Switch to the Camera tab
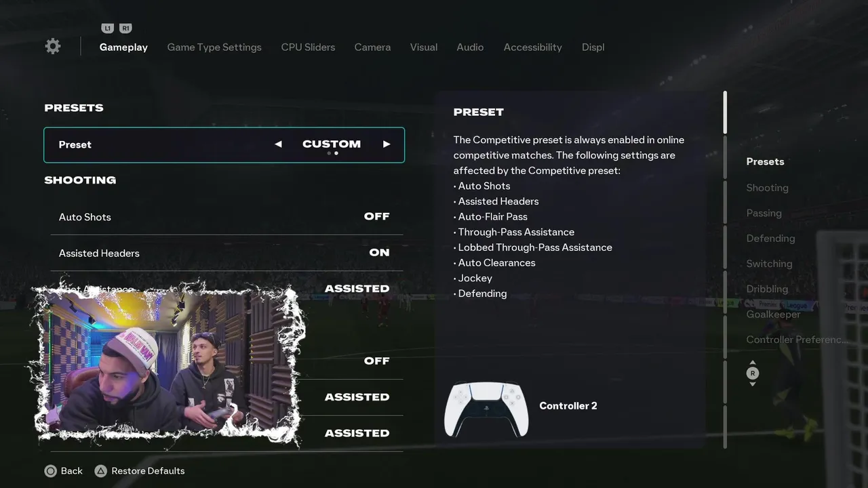 [372, 47]
